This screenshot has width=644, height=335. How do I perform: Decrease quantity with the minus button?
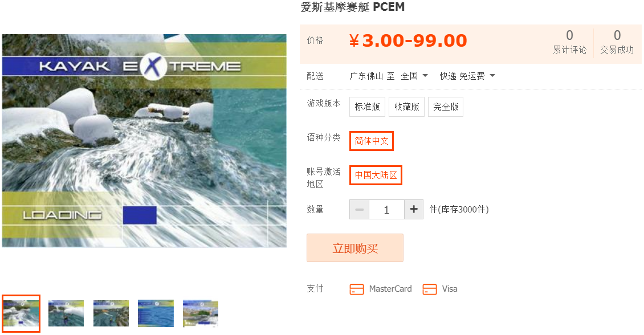(x=360, y=210)
